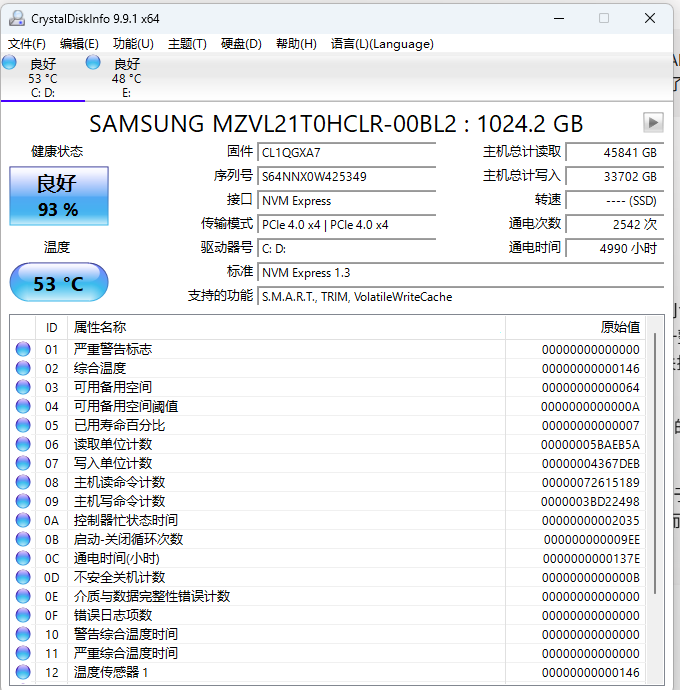
Task: Click the serial number field S64NNX0W425349
Action: click(x=347, y=177)
